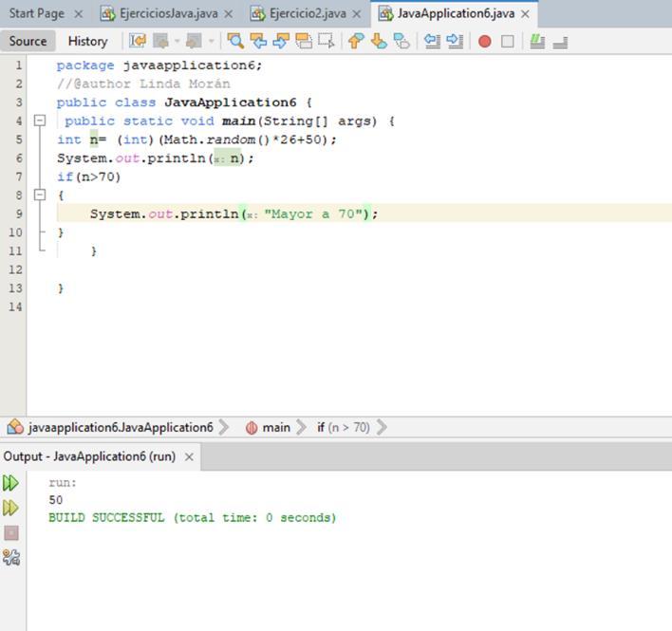This screenshot has height=631, width=672.
Task: Click the 'if(n>70)' statement
Action: point(88,176)
